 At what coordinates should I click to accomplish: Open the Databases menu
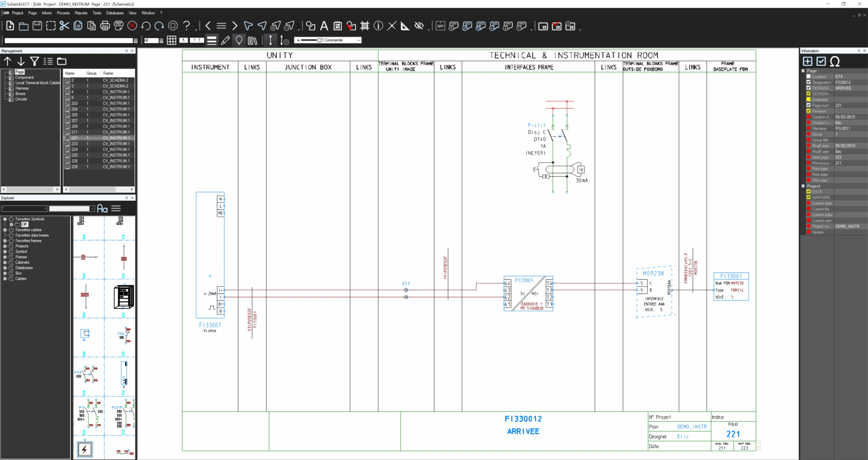pyautogui.click(x=115, y=13)
